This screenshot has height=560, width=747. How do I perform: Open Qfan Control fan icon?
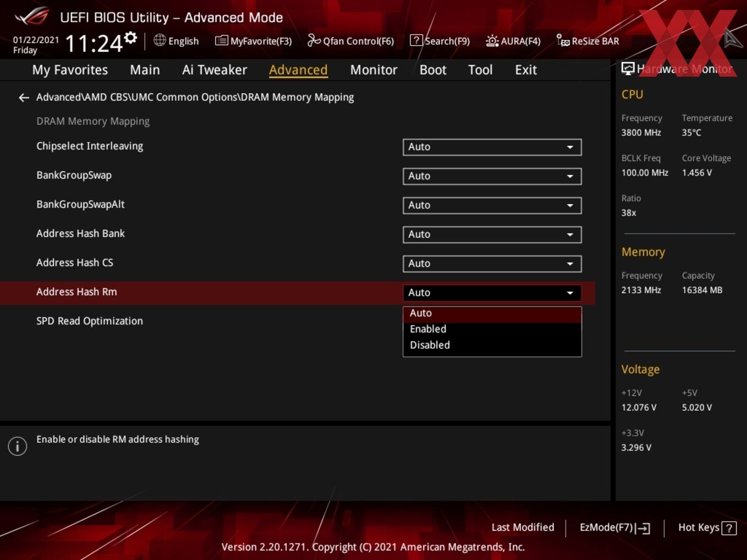(x=314, y=41)
